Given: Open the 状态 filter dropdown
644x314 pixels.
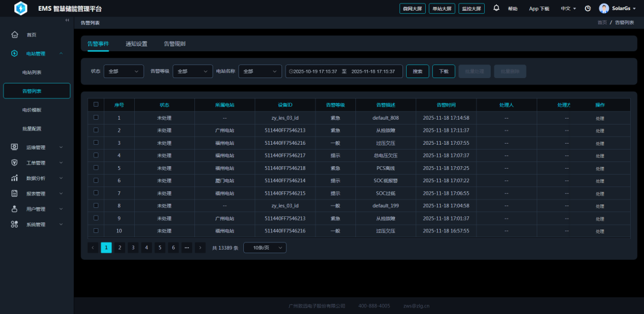Looking at the screenshot, I should (123, 71).
